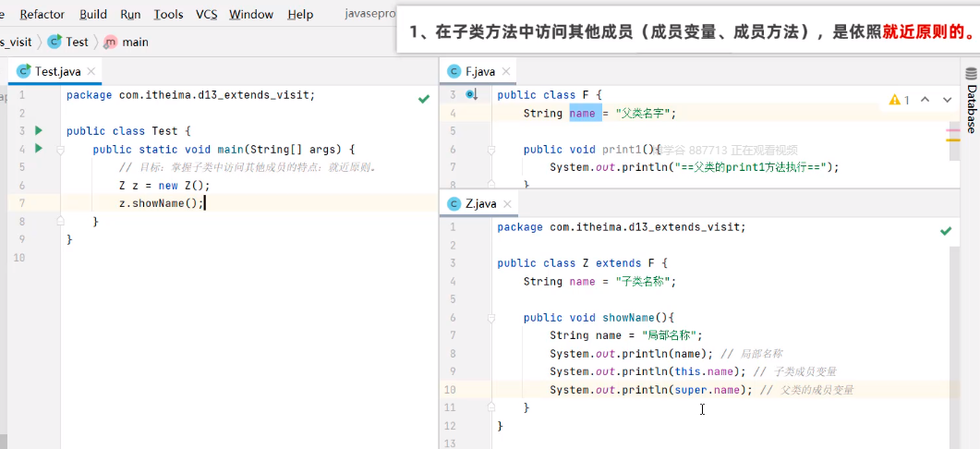Click the subclass marker icon in F.java gutter
The image size is (980, 449).
click(471, 94)
